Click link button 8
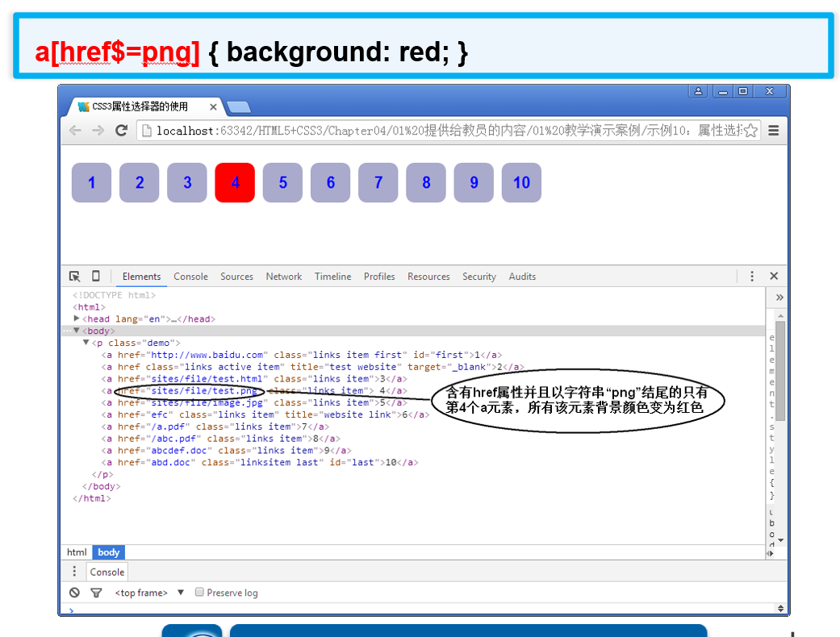Screen dimensions: 840x637 pos(426,182)
